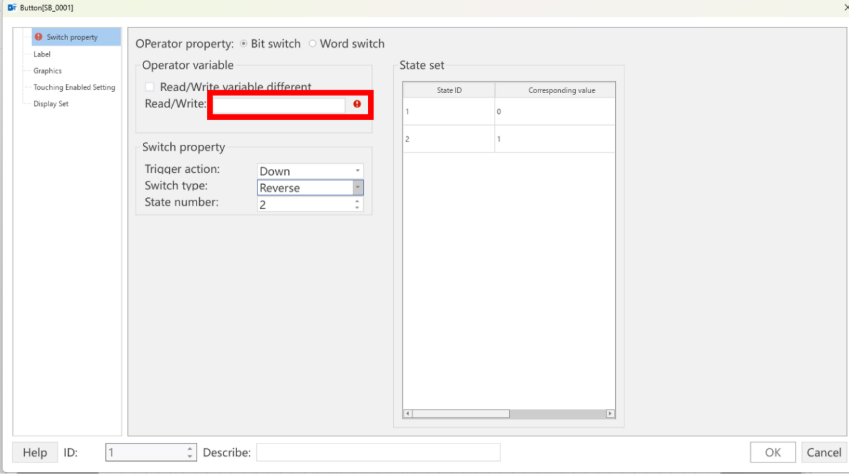Enable Read/Write variable different checkbox
This screenshot has height=474, width=849.
(149, 87)
